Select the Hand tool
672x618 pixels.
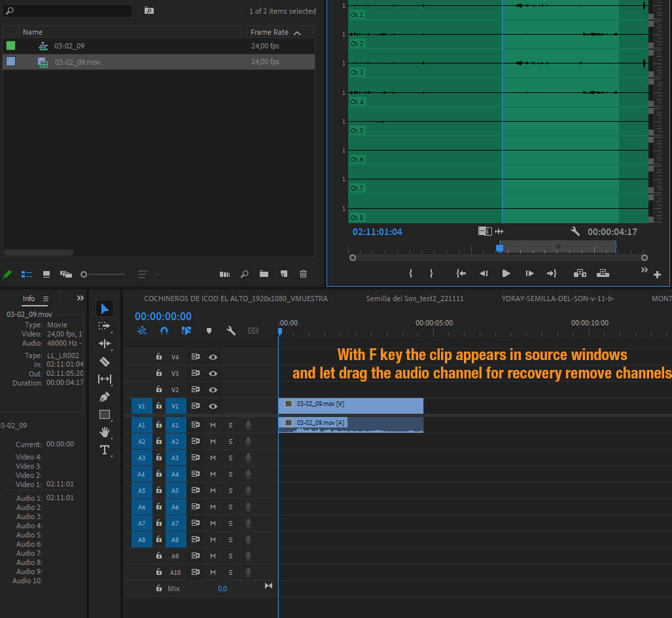(105, 432)
